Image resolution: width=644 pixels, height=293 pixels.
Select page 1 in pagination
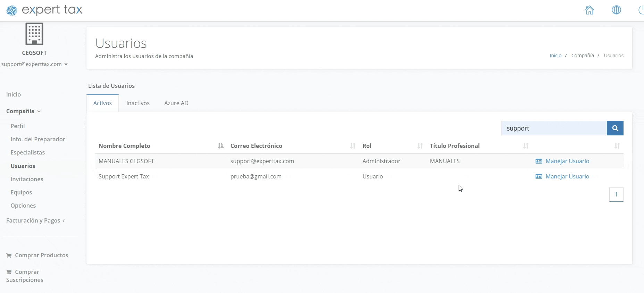point(616,194)
